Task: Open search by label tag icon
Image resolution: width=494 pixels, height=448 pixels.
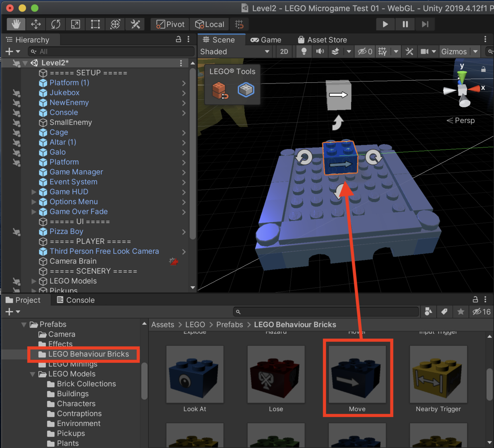Action: coord(445,312)
